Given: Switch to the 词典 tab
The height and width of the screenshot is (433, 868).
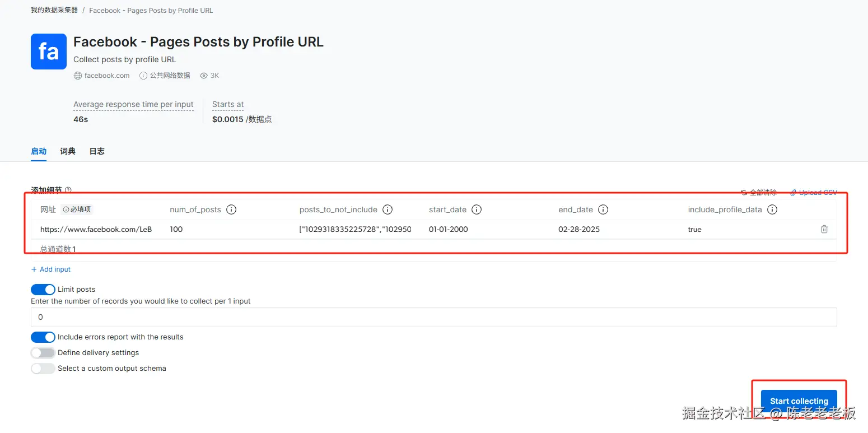Looking at the screenshot, I should (68, 151).
